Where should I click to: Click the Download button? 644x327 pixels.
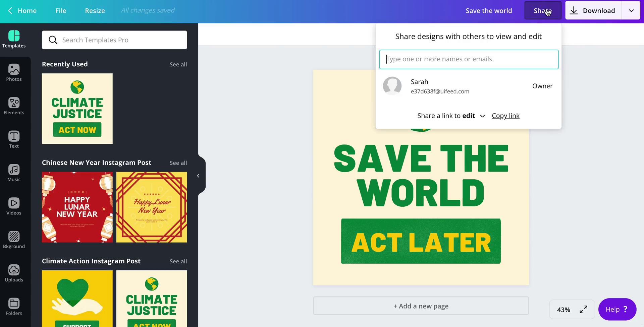point(593,10)
